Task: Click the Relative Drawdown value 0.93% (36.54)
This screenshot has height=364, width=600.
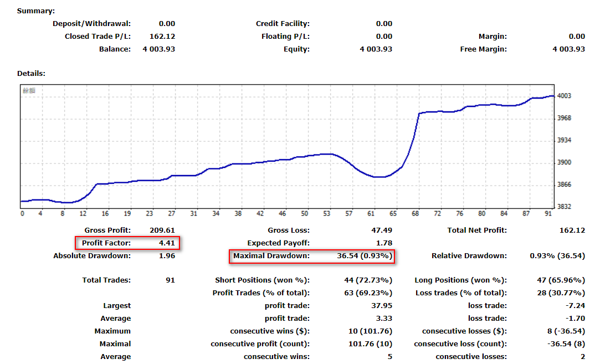Action: (557, 255)
